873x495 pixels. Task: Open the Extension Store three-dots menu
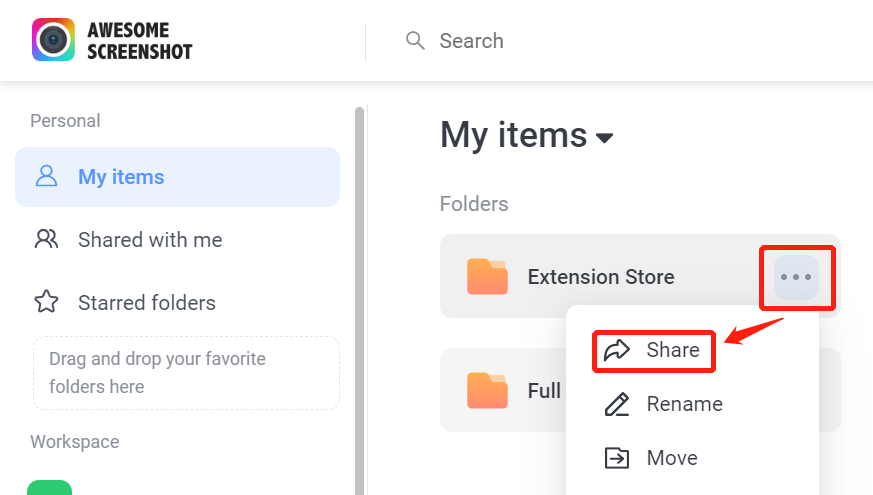point(796,277)
